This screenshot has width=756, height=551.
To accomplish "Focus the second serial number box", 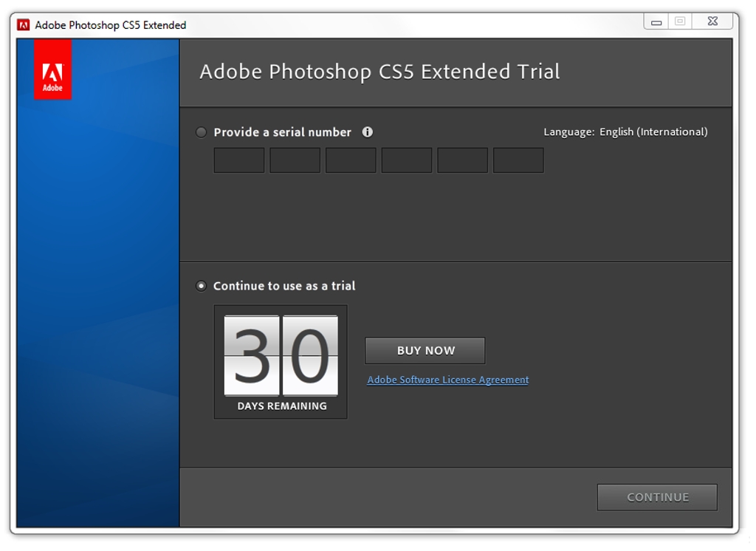I will click(295, 160).
